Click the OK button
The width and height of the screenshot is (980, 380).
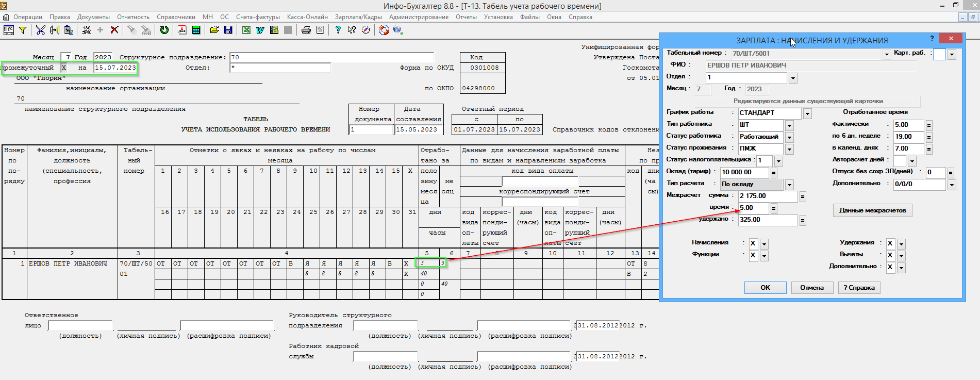[765, 288]
